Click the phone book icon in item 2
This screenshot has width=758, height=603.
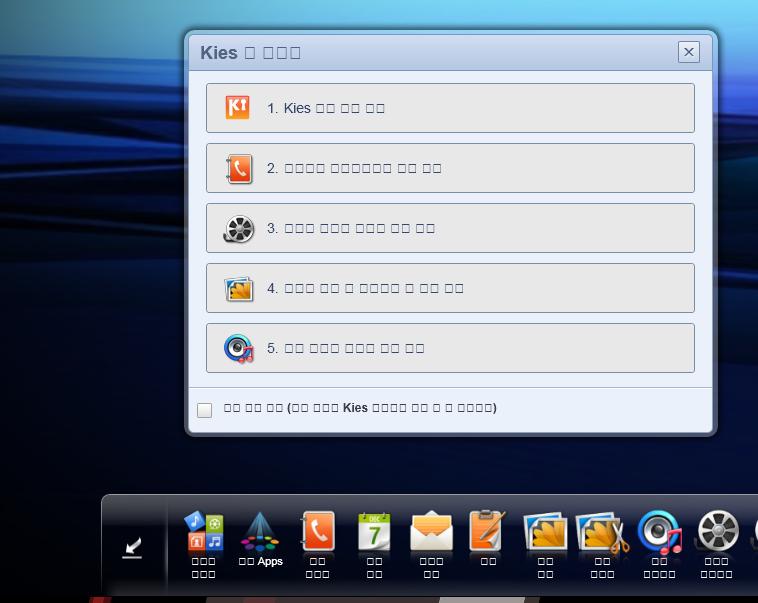pos(239,169)
